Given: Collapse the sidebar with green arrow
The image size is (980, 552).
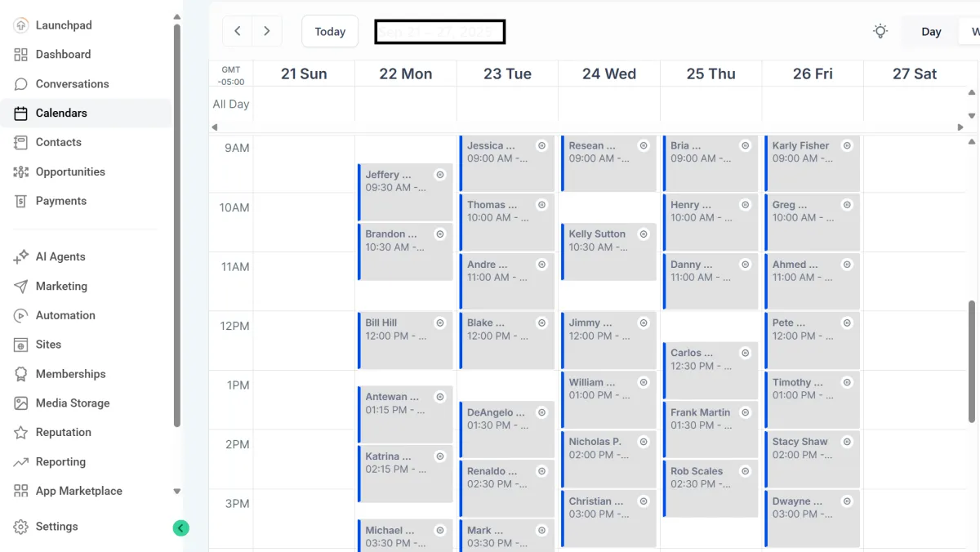Looking at the screenshot, I should pos(180,528).
